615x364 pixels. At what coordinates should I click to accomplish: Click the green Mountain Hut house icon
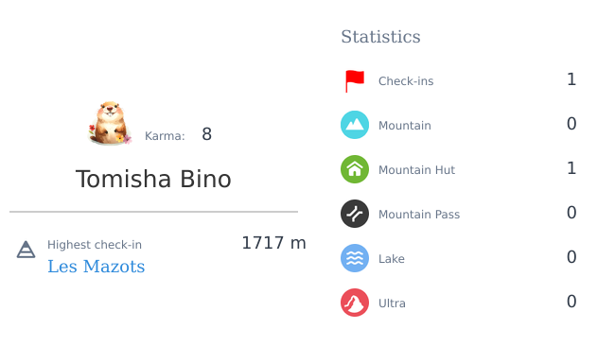[x=355, y=169]
